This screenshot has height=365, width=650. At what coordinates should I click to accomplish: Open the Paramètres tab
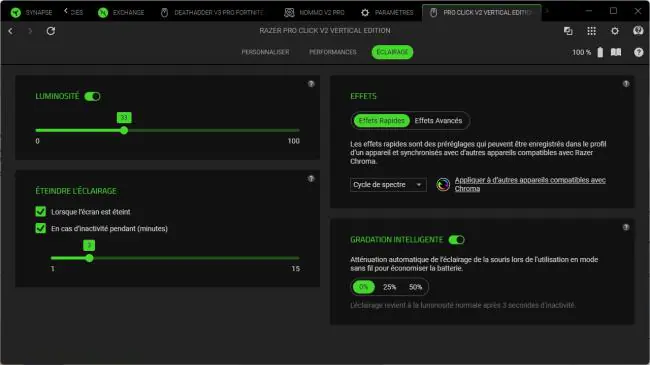point(387,12)
